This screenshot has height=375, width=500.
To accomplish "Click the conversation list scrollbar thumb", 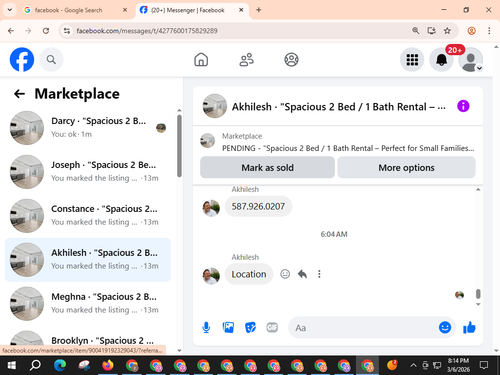I will pyautogui.click(x=179, y=146).
